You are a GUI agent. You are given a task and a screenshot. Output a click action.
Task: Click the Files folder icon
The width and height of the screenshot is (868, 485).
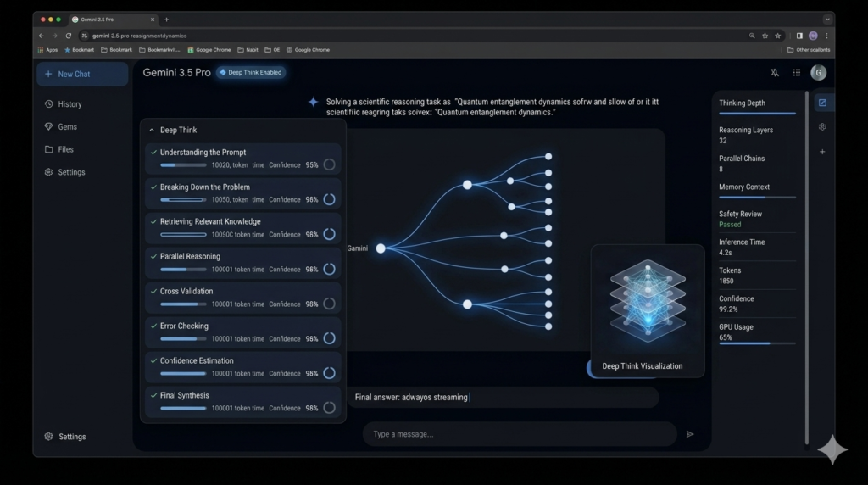click(x=48, y=149)
